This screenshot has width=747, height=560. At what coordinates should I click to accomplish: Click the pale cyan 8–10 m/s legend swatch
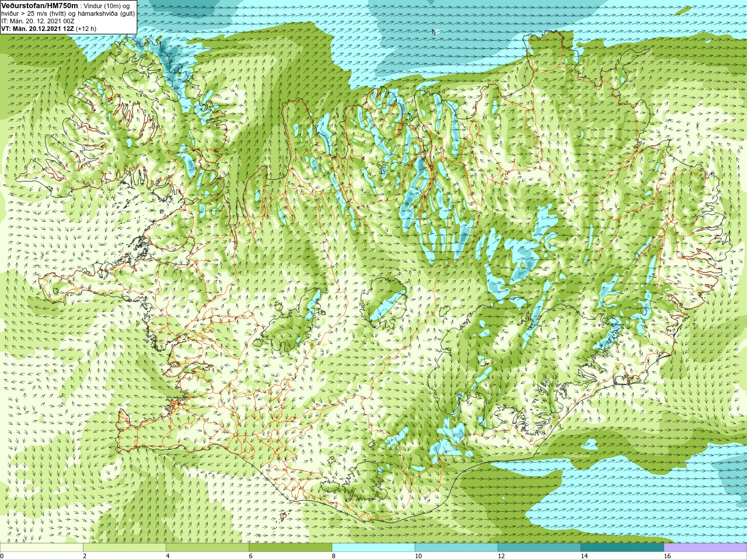click(373, 548)
